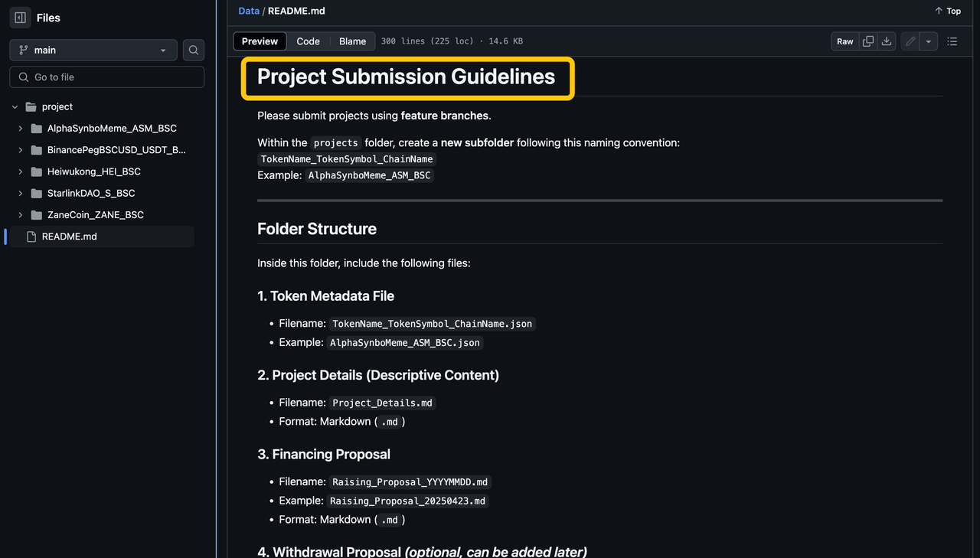Select the Preview tab
The image size is (980, 558).
pos(260,41)
